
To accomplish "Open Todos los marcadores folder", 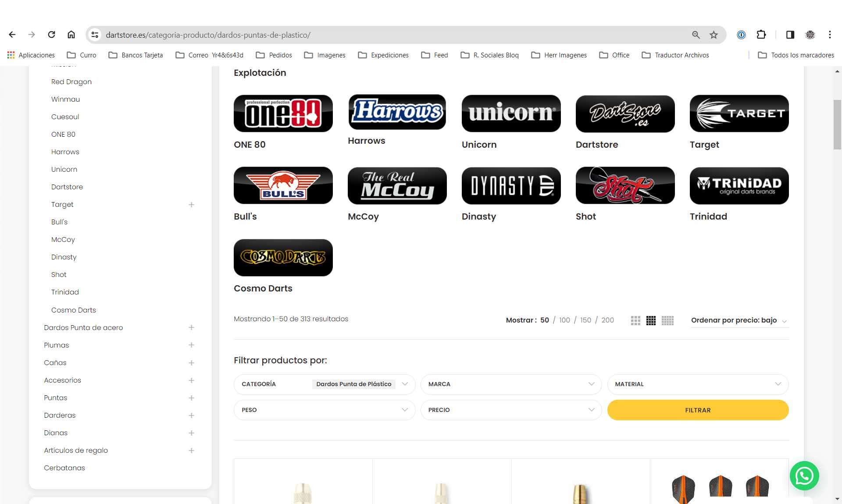I will pos(796,55).
